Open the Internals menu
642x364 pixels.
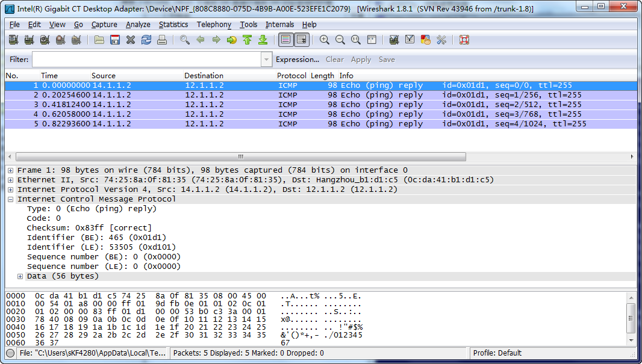tap(279, 25)
